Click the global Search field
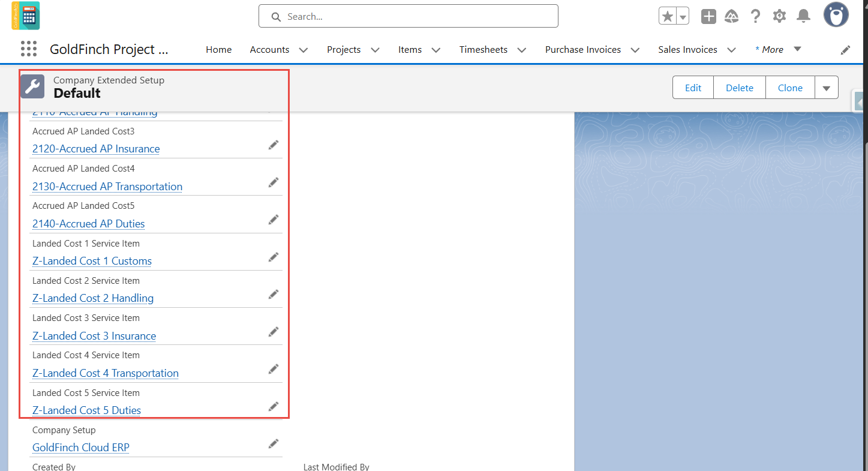Screen dimensions: 868x471 [409, 16]
